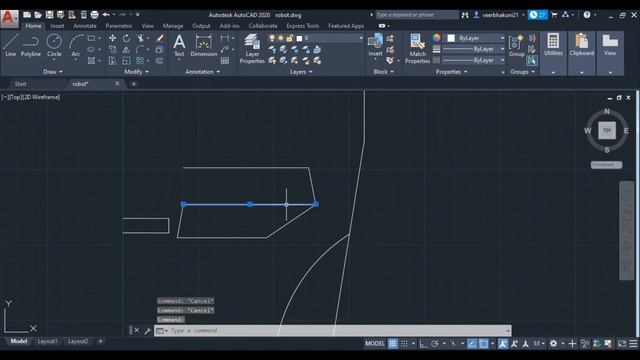Click the color wheel object color icon
Screen dimensions: 640x360
(437, 38)
